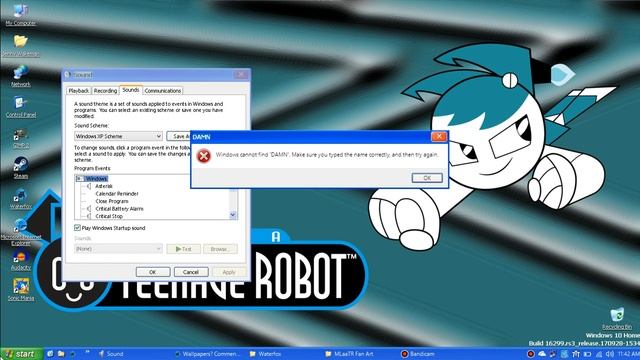Click the taskbar clock showing 11:42 AM
640x360 pixels.
coord(628,354)
